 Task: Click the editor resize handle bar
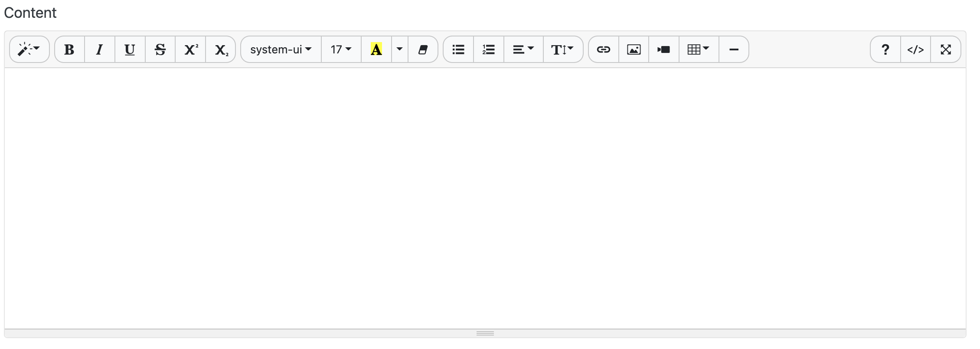tap(485, 333)
